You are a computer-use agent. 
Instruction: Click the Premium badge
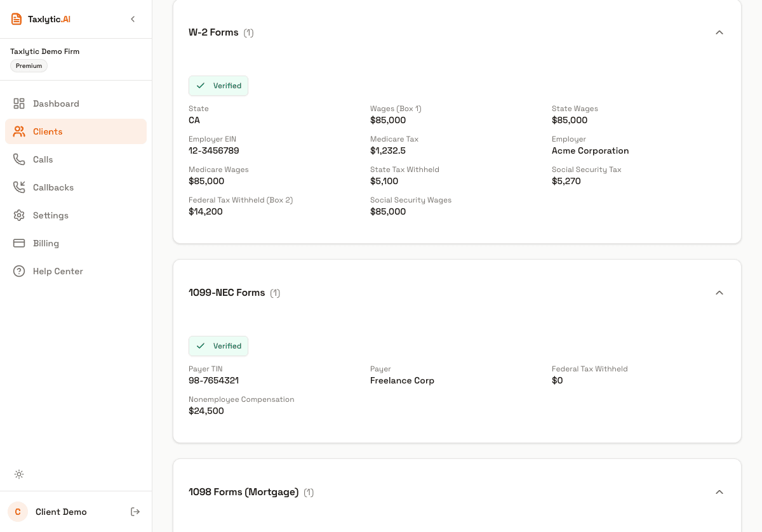pyautogui.click(x=29, y=65)
